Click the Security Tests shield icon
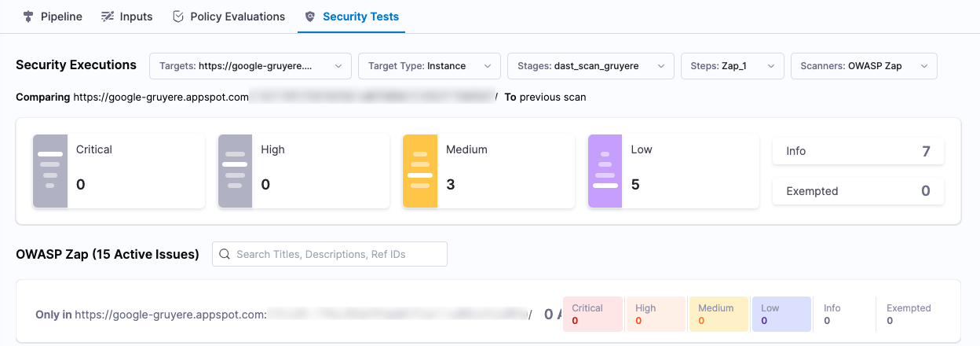Image resolution: width=980 pixels, height=346 pixels. click(310, 17)
